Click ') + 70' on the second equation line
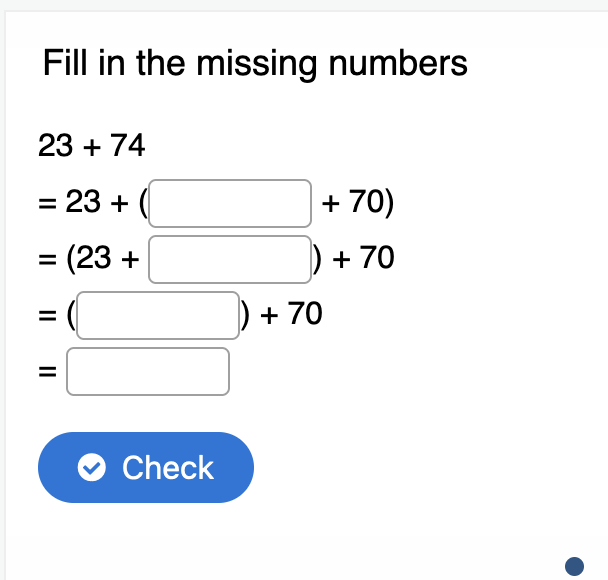Image resolution: width=608 pixels, height=580 pixels. click(x=354, y=260)
